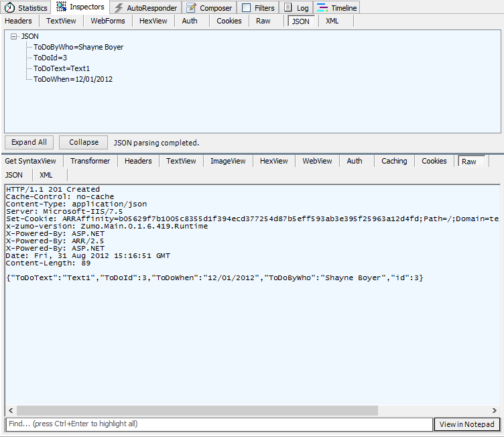Open response HexView tab
Image resolution: width=504 pixels, height=437 pixels.
click(x=274, y=161)
